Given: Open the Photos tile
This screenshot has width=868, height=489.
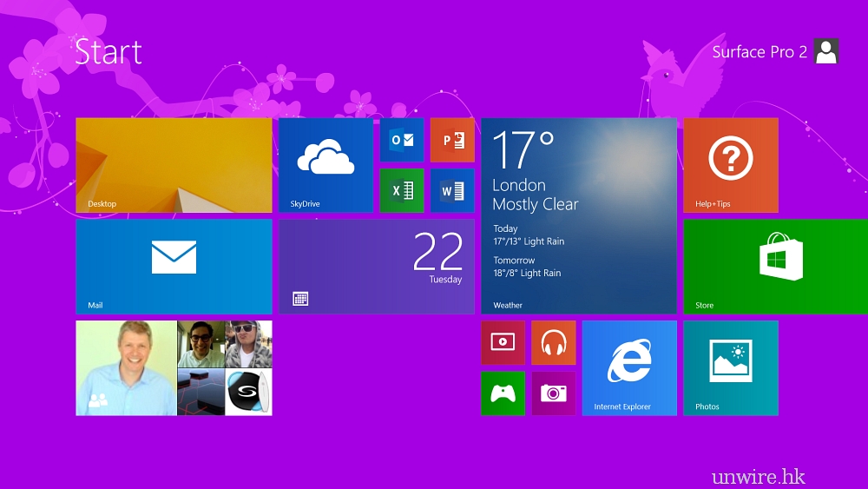Looking at the screenshot, I should [730, 367].
